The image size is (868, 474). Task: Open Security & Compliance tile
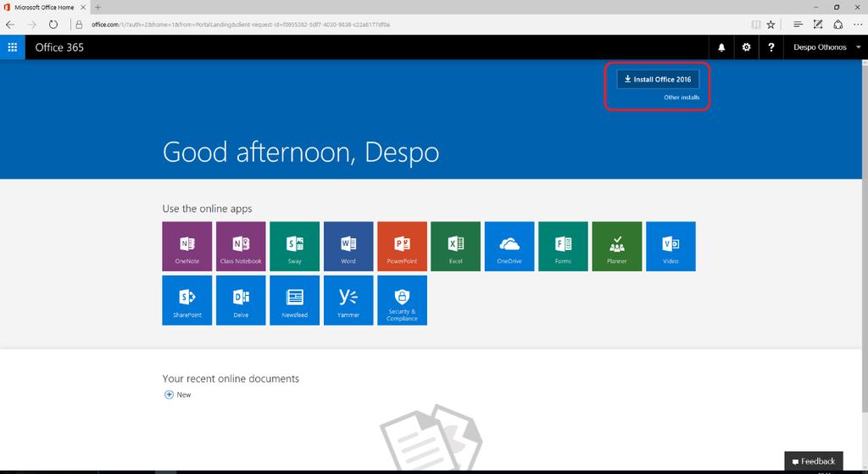(x=402, y=300)
